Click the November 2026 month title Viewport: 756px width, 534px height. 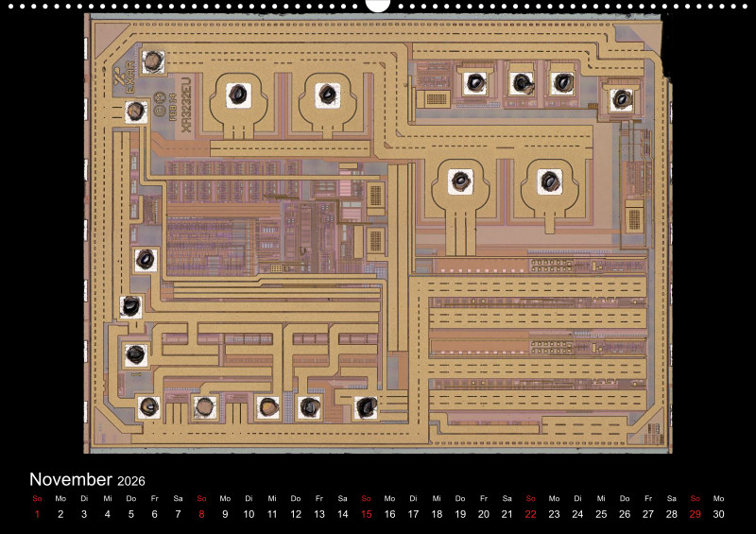tap(87, 480)
